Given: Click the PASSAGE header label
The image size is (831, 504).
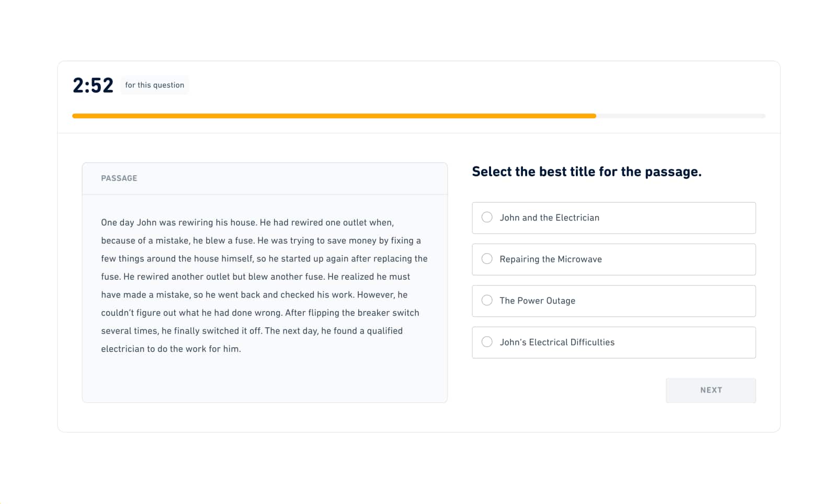Looking at the screenshot, I should pyautogui.click(x=119, y=178).
